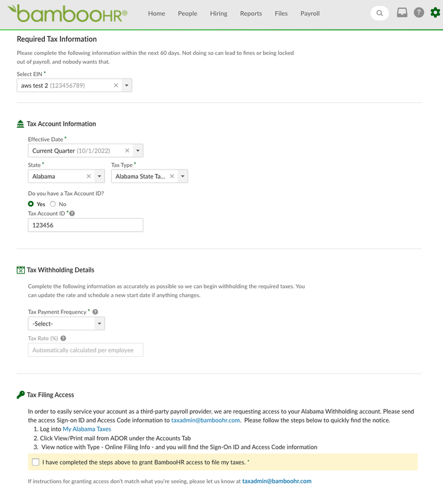The image size is (443, 504).
Task: Check the completed steps confirmation checkbox
Action: click(x=35, y=462)
